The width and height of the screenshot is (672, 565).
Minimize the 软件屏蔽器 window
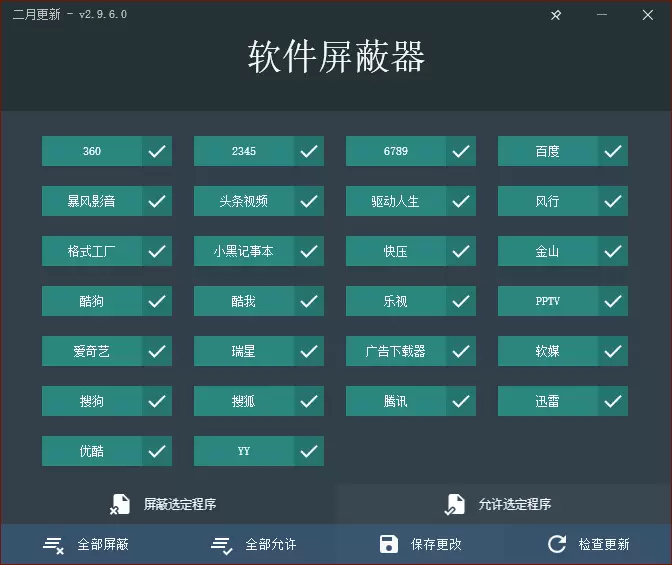(x=602, y=15)
